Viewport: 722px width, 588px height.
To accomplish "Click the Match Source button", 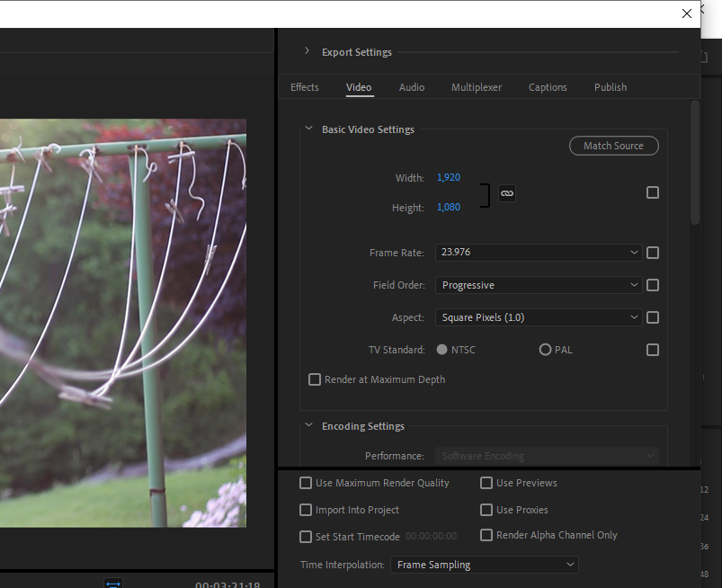I will click(x=613, y=146).
